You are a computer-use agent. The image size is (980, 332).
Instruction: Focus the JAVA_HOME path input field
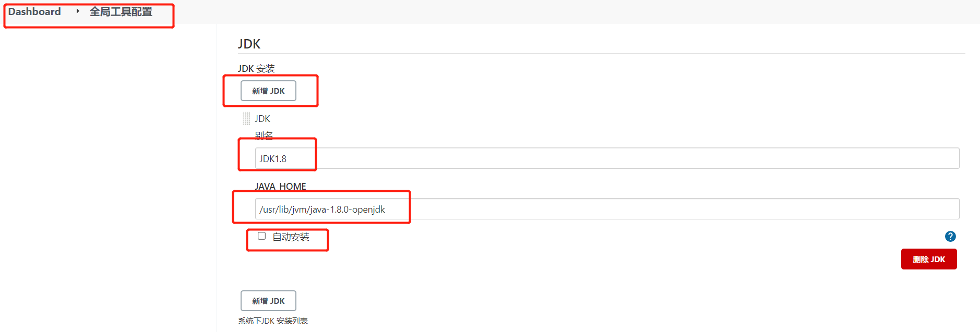tap(607, 209)
